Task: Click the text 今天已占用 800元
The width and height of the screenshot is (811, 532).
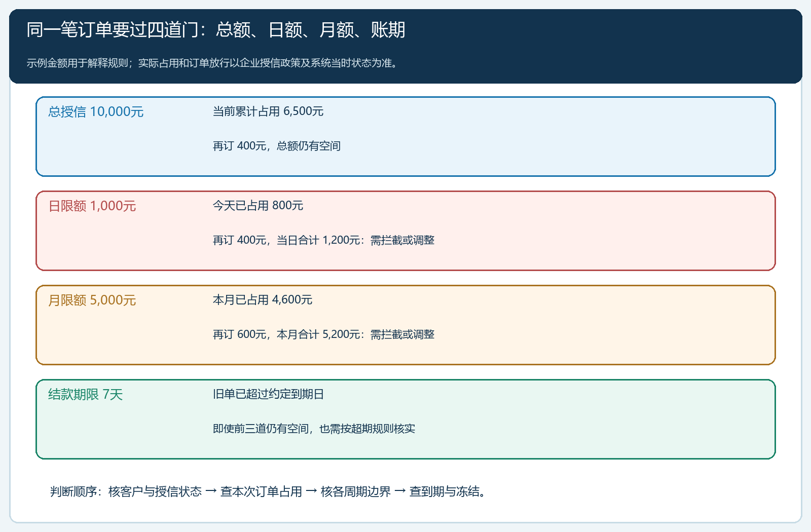Action: [258, 206]
